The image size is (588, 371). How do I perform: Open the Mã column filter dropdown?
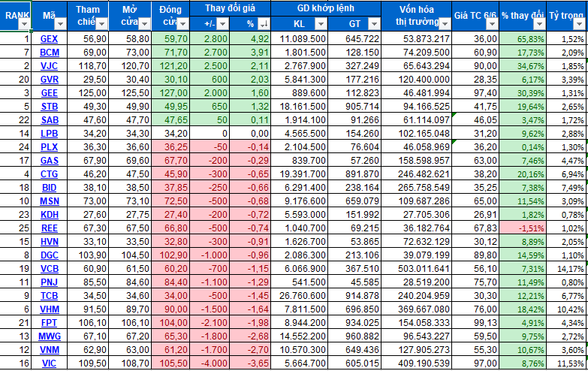coord(60,24)
